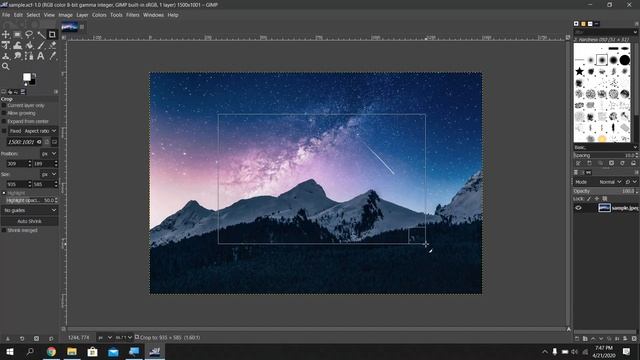Select the sample.jpeg layer thumbnail
640x360 pixels.
point(604,208)
